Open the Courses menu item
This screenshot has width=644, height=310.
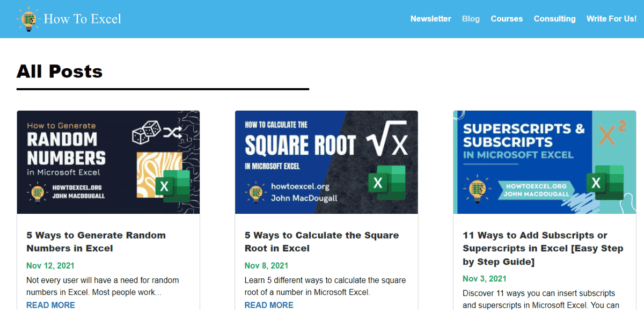coord(507,19)
